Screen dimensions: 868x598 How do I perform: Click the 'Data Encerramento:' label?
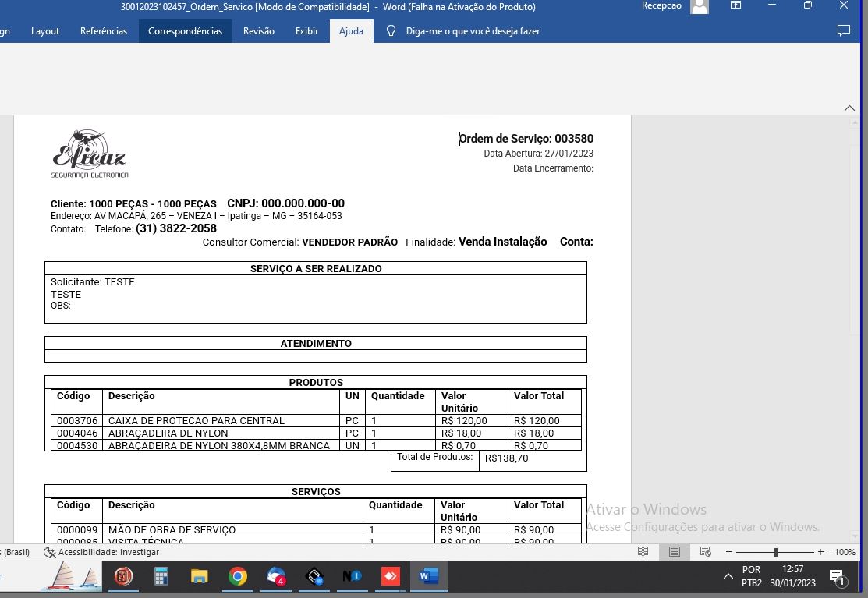(x=553, y=168)
